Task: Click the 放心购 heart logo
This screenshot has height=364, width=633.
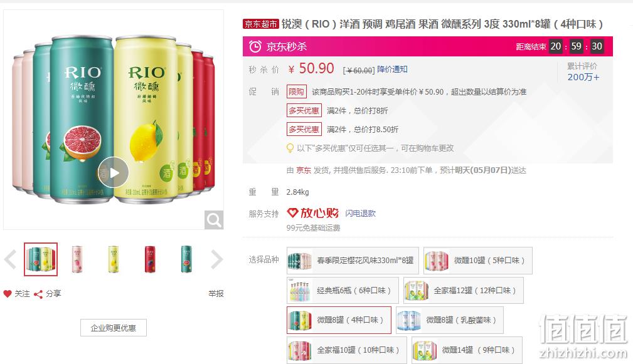Action: [293, 212]
